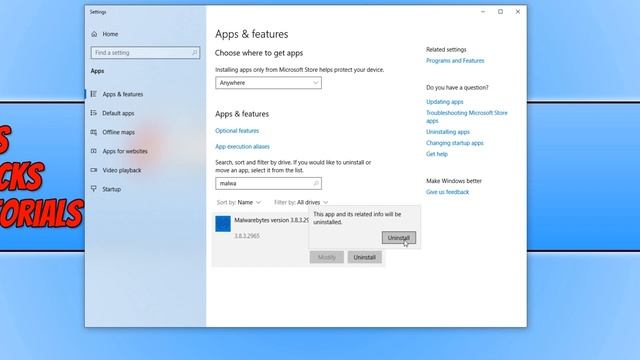Viewport: 640px width, 360px height.
Task: Click the Find a setting search box
Action: [x=145, y=53]
